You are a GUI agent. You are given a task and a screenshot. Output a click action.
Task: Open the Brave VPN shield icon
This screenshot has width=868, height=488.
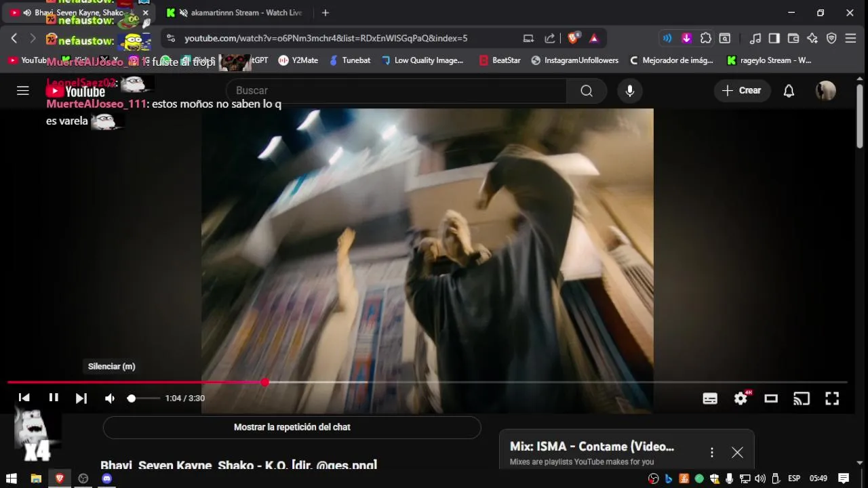point(831,39)
